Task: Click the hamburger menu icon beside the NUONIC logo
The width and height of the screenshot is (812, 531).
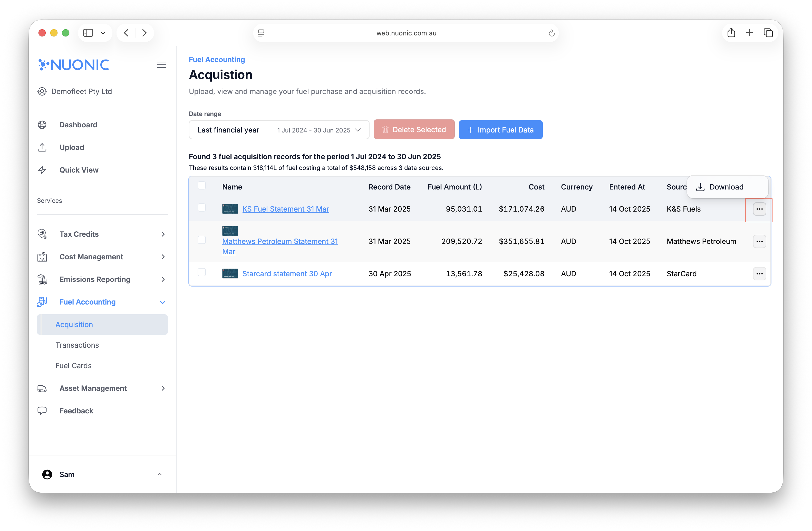Action: coord(161,65)
